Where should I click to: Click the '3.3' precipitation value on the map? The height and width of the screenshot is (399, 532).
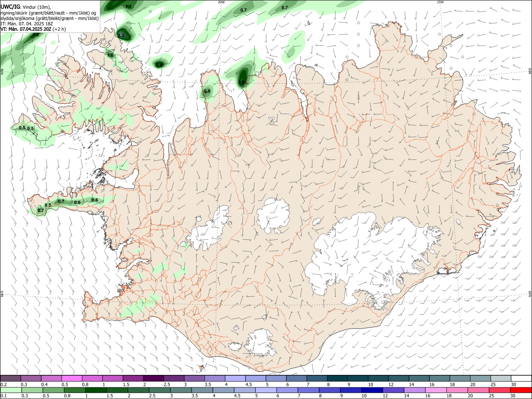[121, 36]
